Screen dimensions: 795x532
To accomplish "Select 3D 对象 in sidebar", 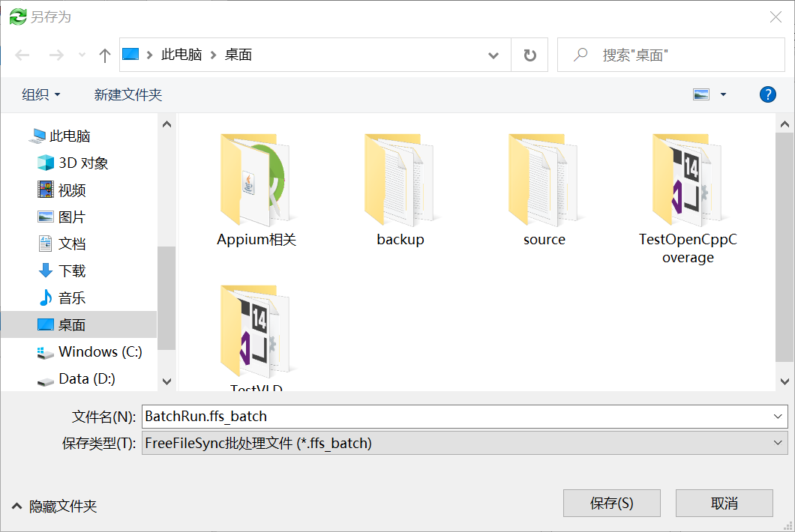I will [73, 163].
